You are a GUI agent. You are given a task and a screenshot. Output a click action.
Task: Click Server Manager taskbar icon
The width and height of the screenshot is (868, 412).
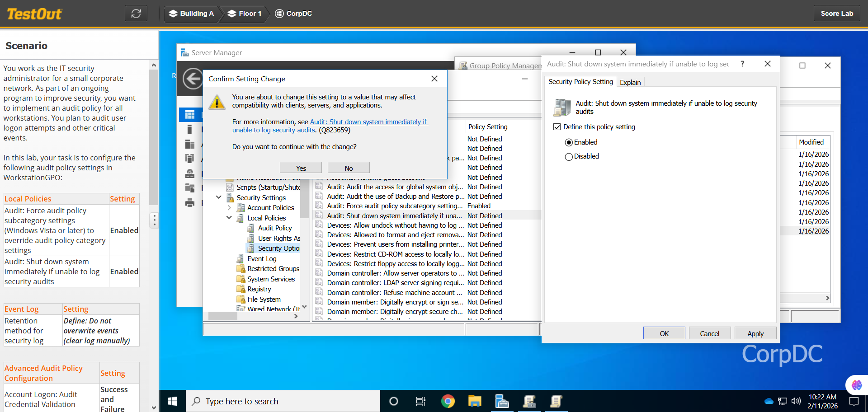point(502,401)
